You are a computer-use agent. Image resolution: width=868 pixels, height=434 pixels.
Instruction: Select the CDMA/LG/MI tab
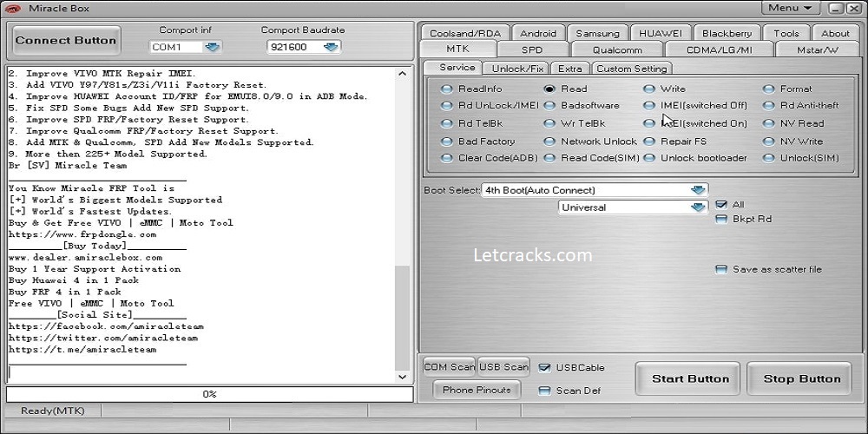tap(719, 49)
